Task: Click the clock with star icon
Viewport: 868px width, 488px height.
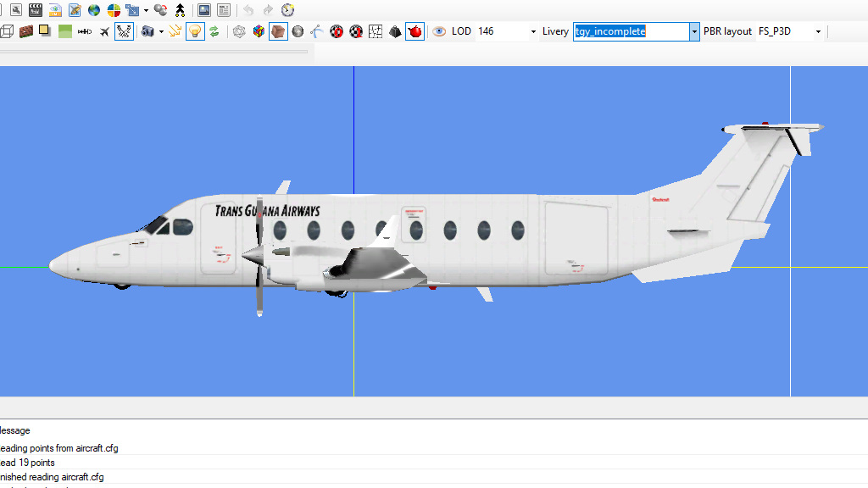Action: (288, 10)
